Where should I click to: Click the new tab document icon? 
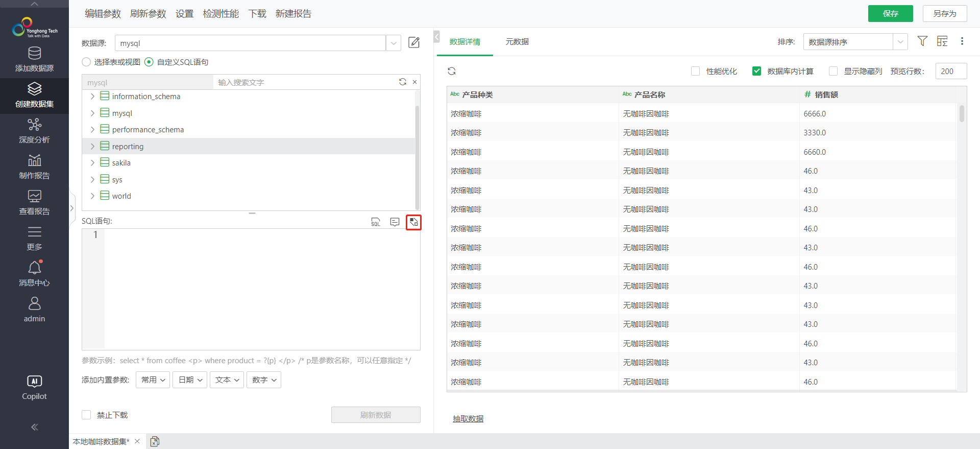(x=155, y=441)
